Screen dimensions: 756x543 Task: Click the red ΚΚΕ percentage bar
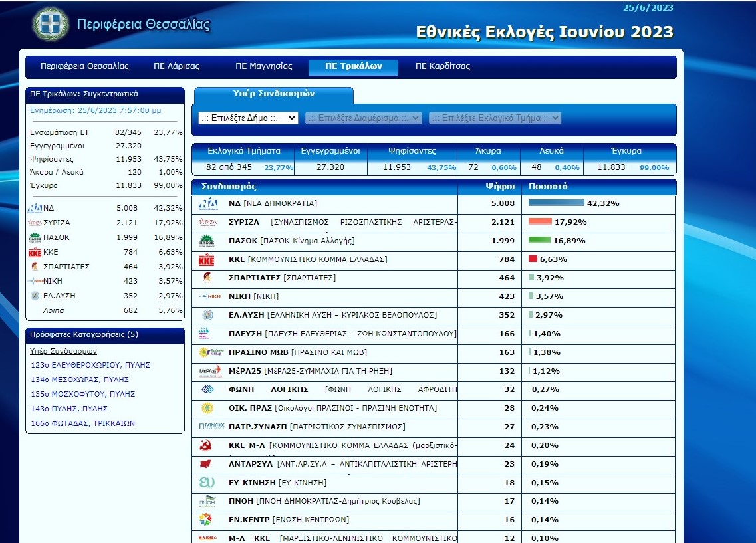pos(533,259)
